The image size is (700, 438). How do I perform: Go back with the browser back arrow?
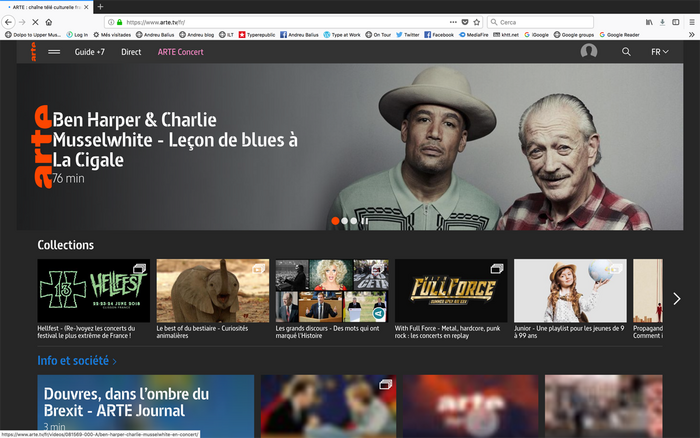[8, 22]
